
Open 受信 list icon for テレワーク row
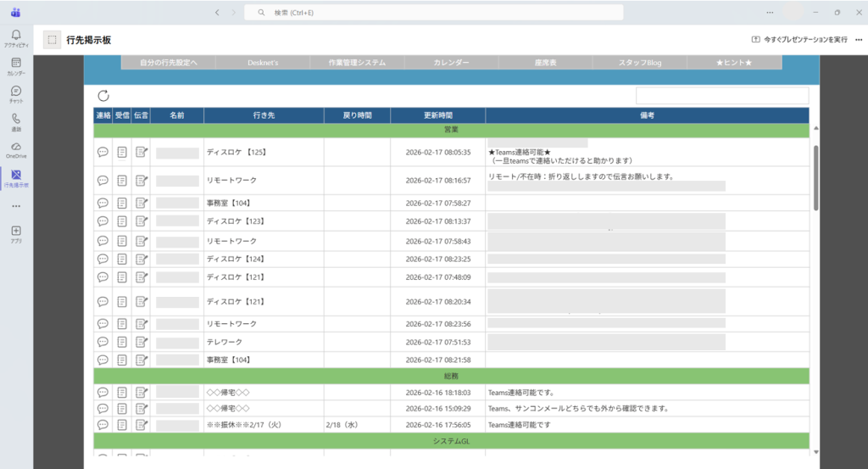(x=122, y=342)
